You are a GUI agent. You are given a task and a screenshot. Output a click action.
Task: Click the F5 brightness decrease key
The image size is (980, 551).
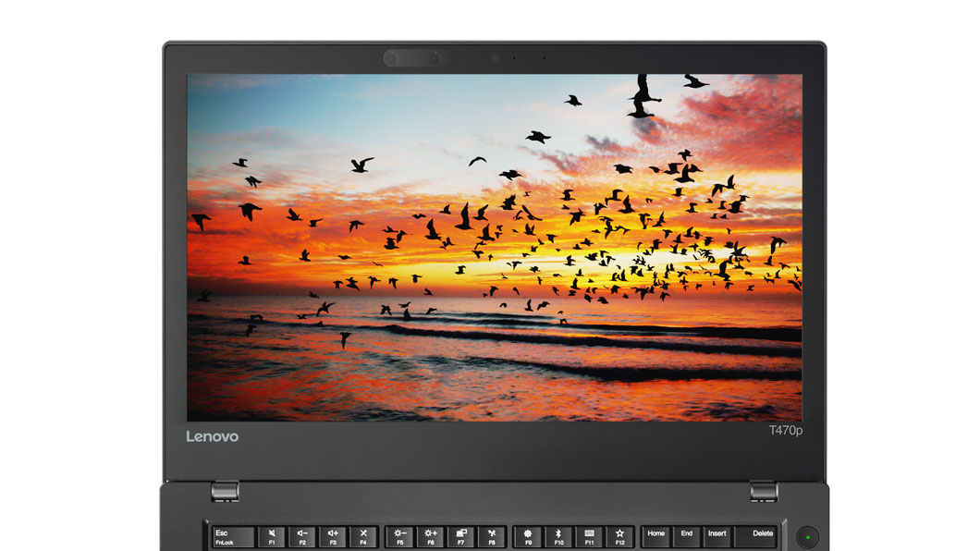399,537
